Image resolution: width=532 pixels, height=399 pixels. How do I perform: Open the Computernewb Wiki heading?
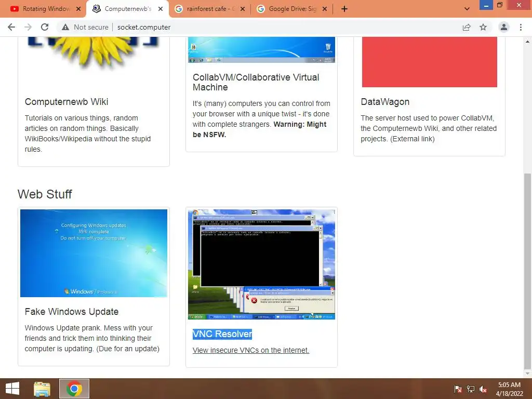point(66,102)
